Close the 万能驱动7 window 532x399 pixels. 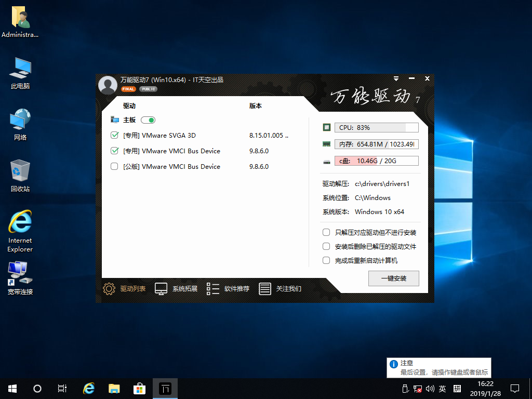(x=427, y=78)
